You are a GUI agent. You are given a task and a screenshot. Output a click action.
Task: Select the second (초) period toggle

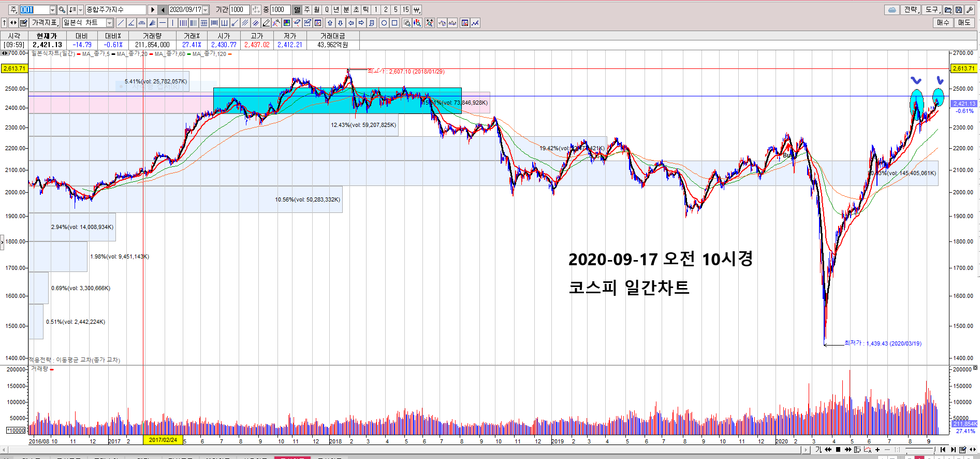pos(356,10)
